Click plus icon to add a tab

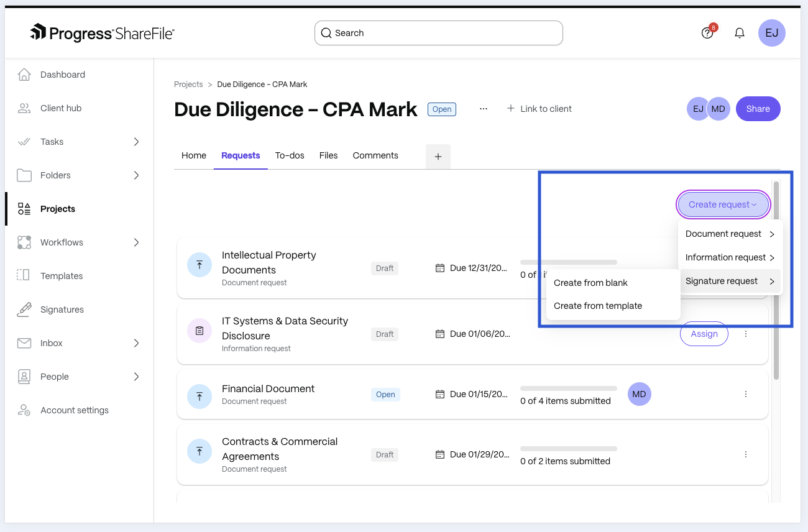point(438,157)
